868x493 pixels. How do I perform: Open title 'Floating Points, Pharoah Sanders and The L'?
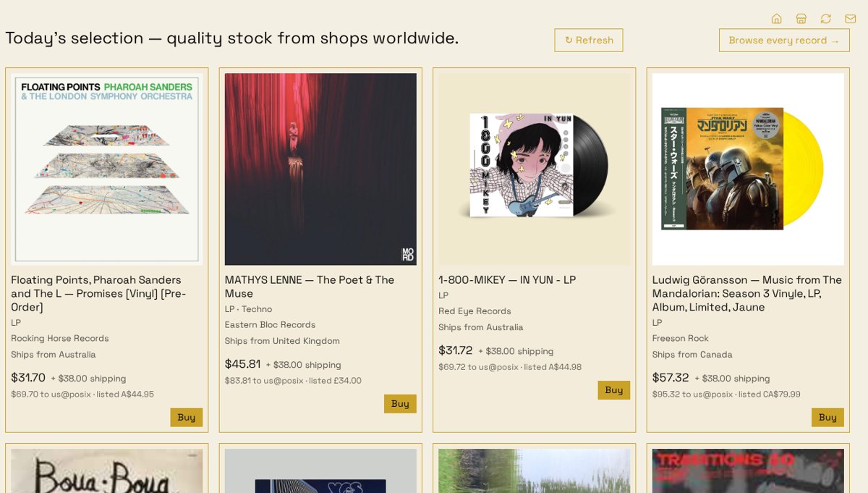(99, 293)
